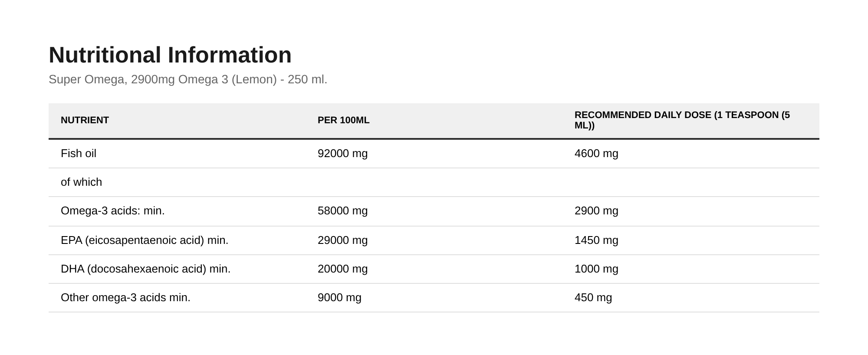
Task: Click the 4600 mg daily dose value
Action: click(596, 153)
